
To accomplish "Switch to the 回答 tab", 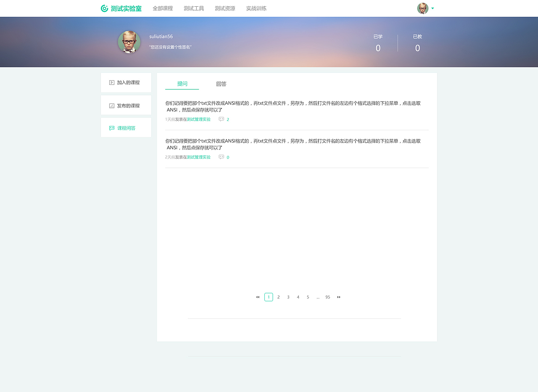I will coord(222,84).
